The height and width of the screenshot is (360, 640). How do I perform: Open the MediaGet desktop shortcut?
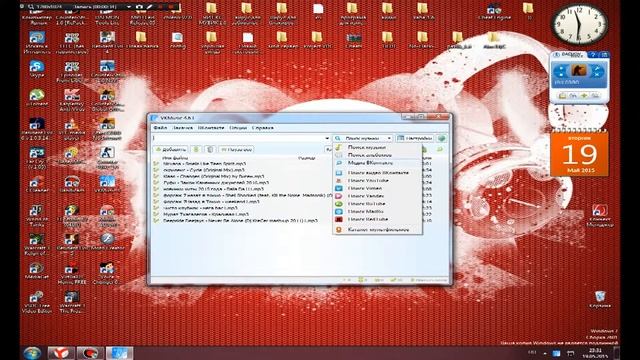point(37,271)
